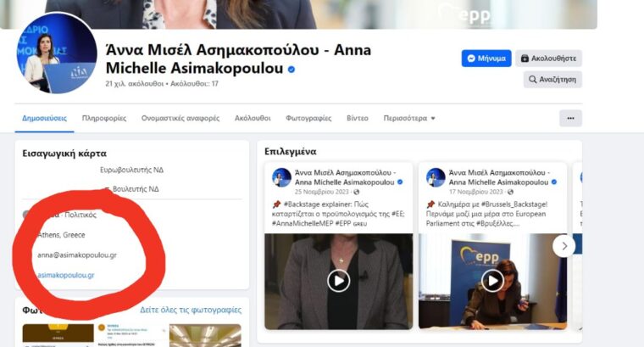Expand the Περισσότερα dropdown tab
The width and height of the screenshot is (644, 347).
tap(409, 119)
